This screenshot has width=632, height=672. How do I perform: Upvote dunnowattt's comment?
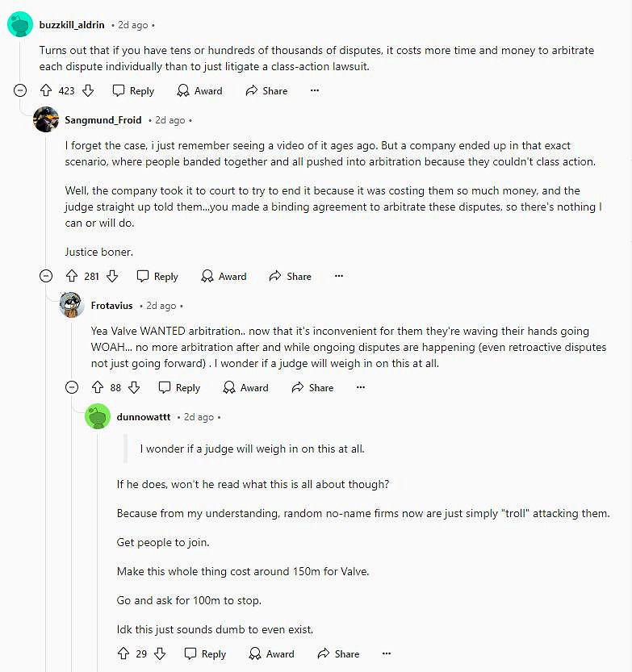click(x=123, y=654)
